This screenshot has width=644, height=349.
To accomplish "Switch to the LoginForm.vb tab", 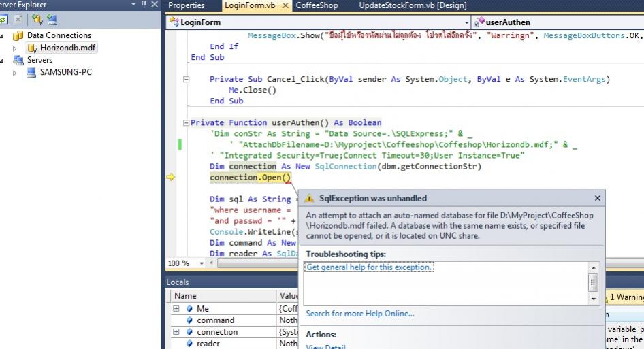I will [250, 5].
